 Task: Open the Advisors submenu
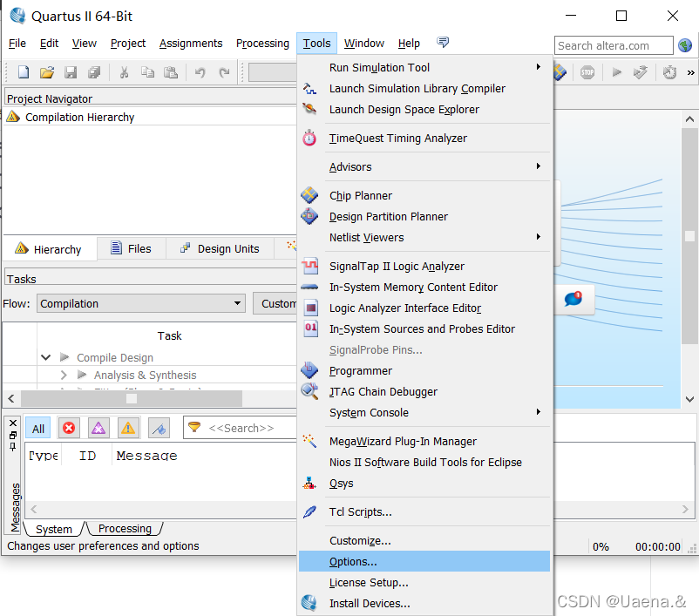[x=424, y=166]
